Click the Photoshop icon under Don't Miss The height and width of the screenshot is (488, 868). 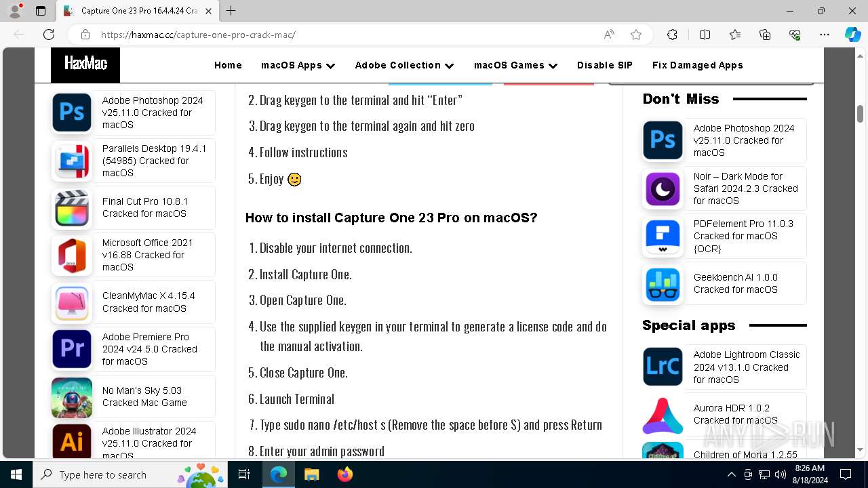click(663, 140)
